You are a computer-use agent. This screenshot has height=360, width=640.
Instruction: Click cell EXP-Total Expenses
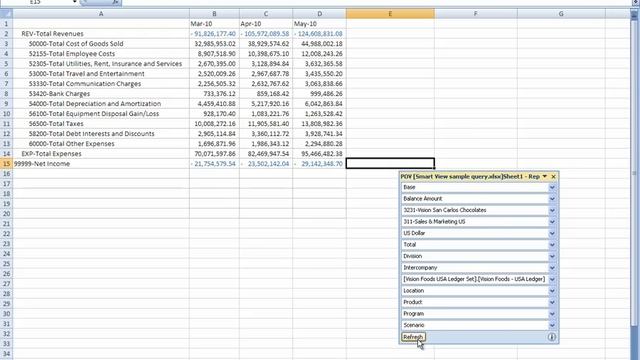(x=101, y=154)
